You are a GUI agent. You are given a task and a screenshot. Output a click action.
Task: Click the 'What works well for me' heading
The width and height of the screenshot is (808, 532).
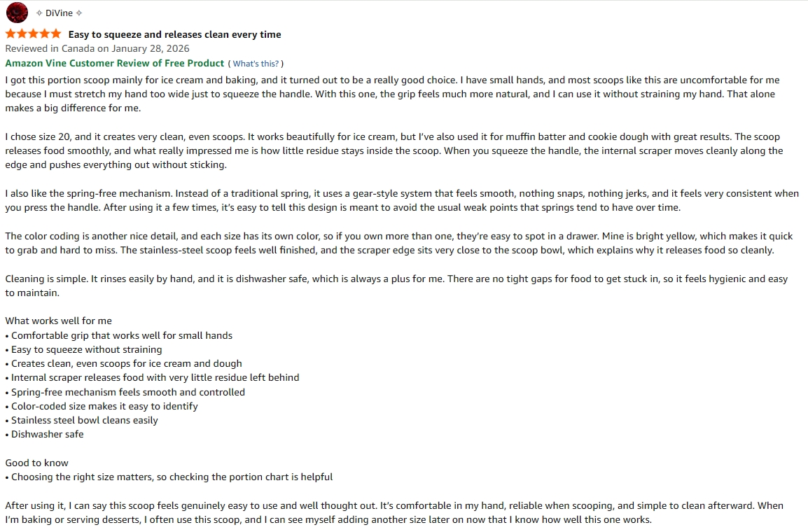click(x=58, y=321)
